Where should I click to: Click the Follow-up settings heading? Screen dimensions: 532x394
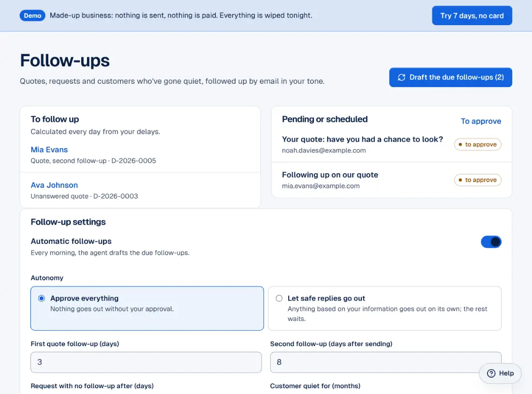point(68,222)
